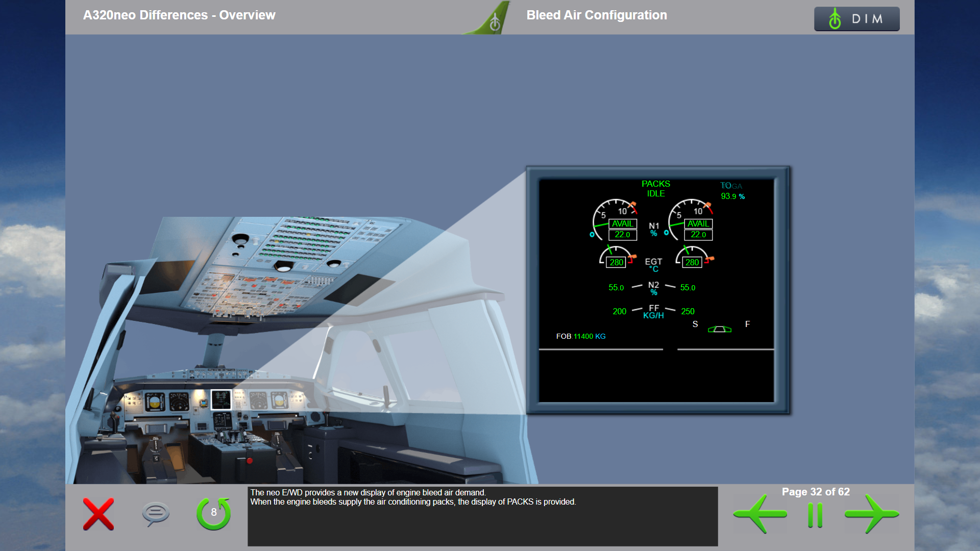Advance to next page with right arrow
Viewport: 980px width, 551px height.
(872, 514)
